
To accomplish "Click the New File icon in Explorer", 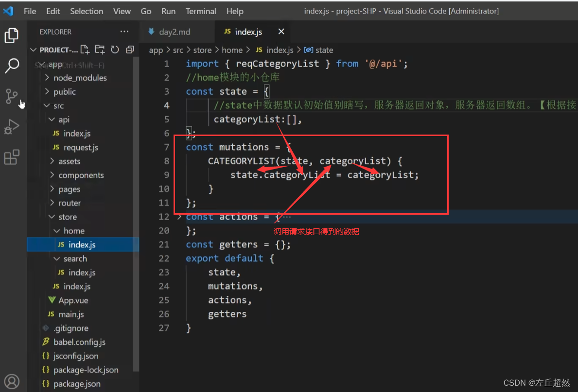I will tap(85, 50).
